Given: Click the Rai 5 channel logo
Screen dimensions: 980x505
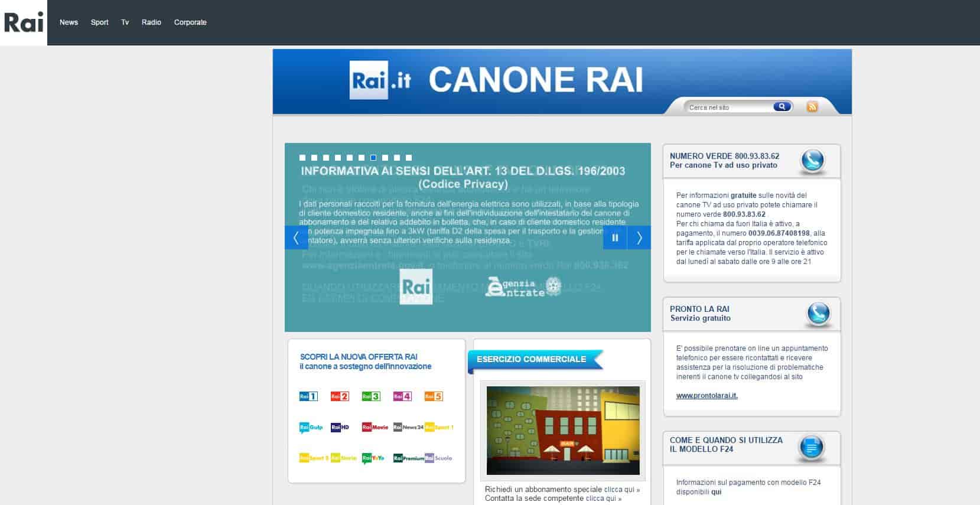Looking at the screenshot, I should click(x=434, y=396).
